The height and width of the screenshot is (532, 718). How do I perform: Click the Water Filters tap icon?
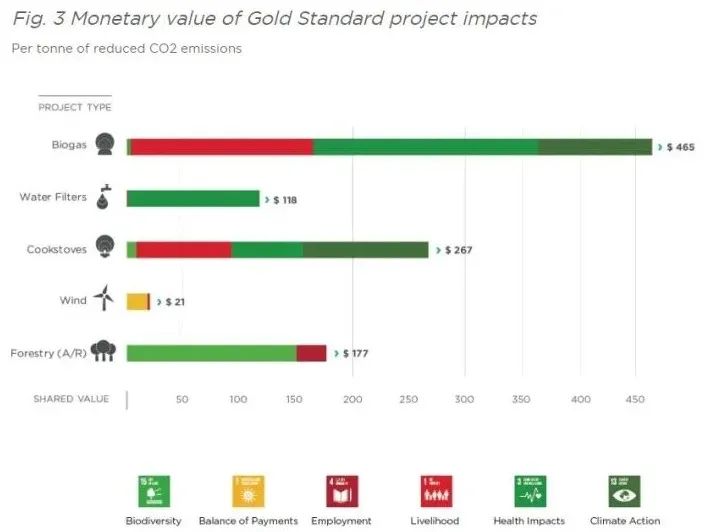tap(104, 197)
